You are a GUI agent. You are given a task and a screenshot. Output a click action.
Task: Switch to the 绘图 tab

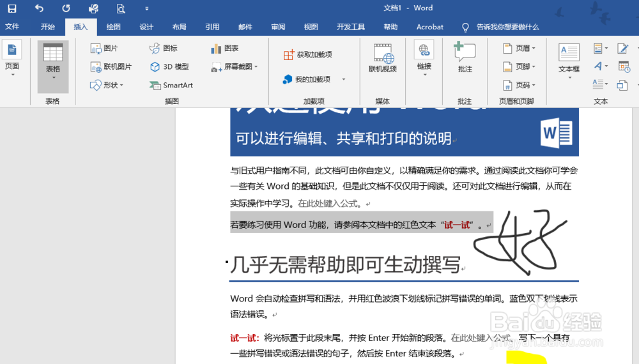113,27
